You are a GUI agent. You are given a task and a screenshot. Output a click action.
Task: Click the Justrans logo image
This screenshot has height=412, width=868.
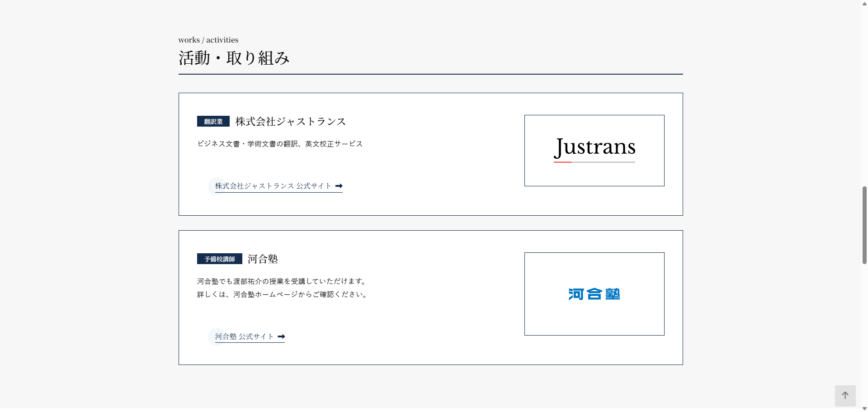point(594,151)
